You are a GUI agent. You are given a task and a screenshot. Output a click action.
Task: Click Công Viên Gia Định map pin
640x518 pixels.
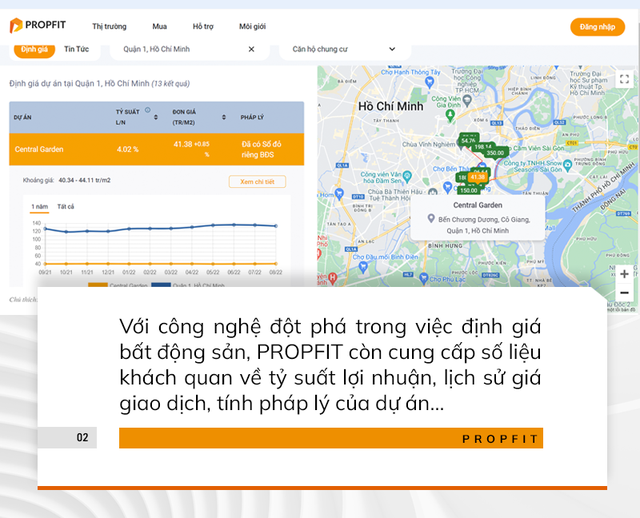coord(450,116)
